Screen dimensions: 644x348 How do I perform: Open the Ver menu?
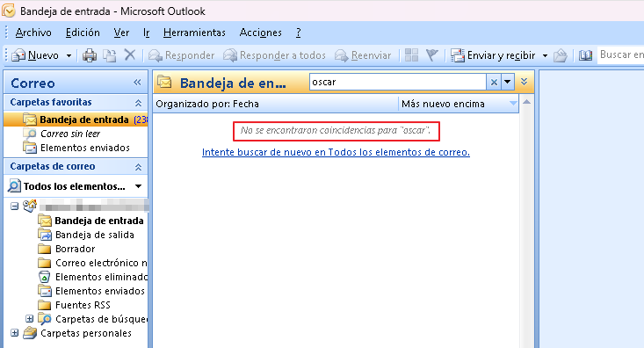point(121,33)
